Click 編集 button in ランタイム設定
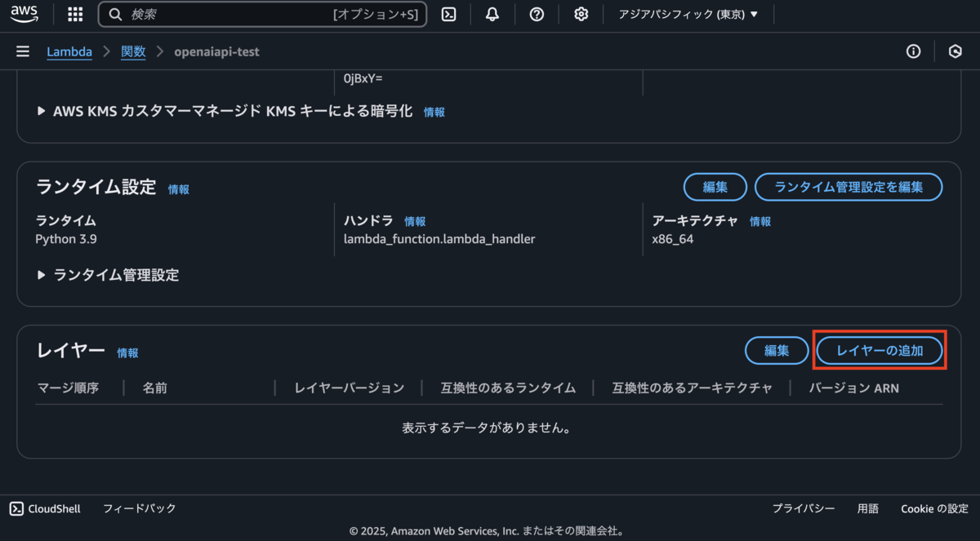980x541 pixels. tap(715, 187)
